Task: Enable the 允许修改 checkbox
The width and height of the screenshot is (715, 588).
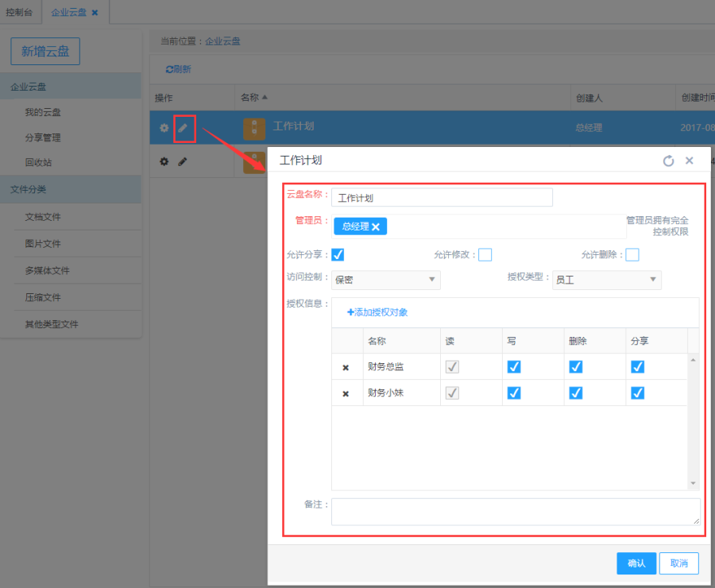Action: point(485,255)
